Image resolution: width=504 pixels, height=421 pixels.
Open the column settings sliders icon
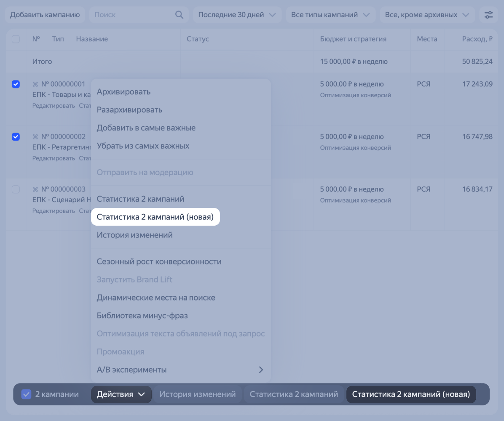pos(488,15)
